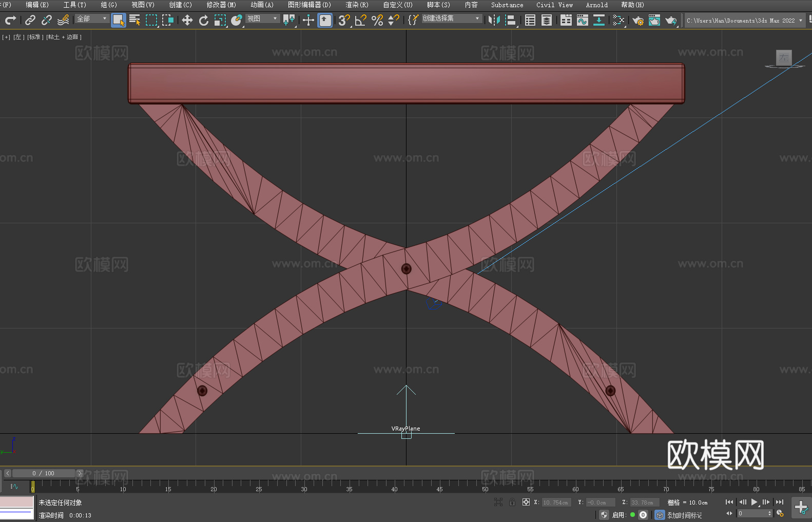This screenshot has width=812, height=522.
Task: Click the Z coordinate field
Action: pos(645,502)
